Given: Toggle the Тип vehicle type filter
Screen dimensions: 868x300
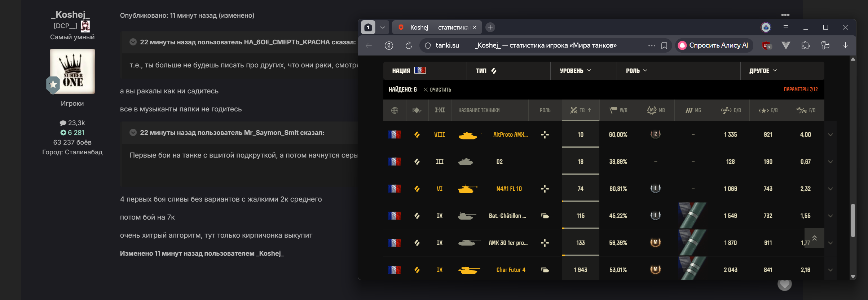Looking at the screenshot, I should [x=494, y=71].
